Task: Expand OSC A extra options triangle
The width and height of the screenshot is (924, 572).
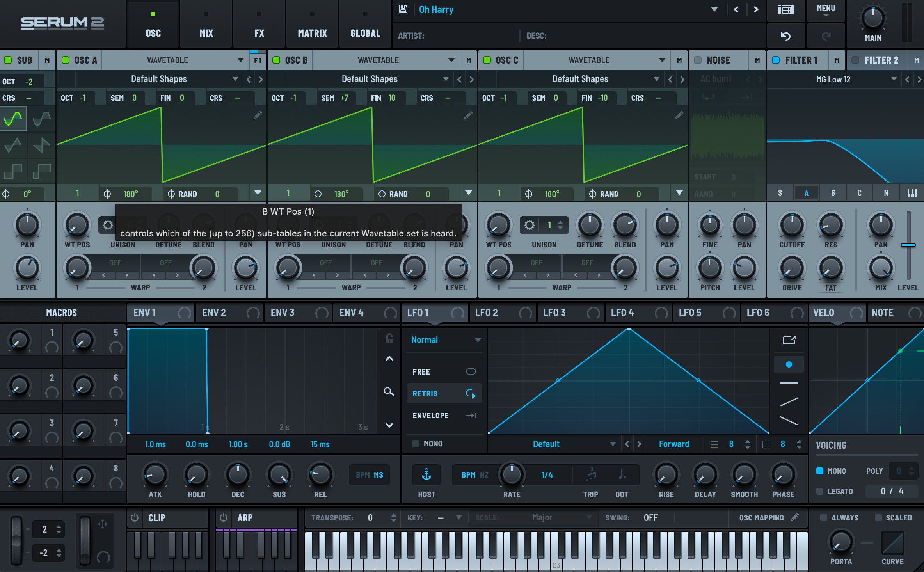Action: tap(258, 193)
